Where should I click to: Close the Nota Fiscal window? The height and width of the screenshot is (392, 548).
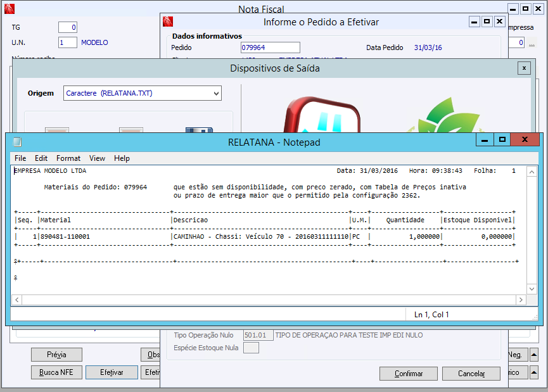tap(538, 9)
